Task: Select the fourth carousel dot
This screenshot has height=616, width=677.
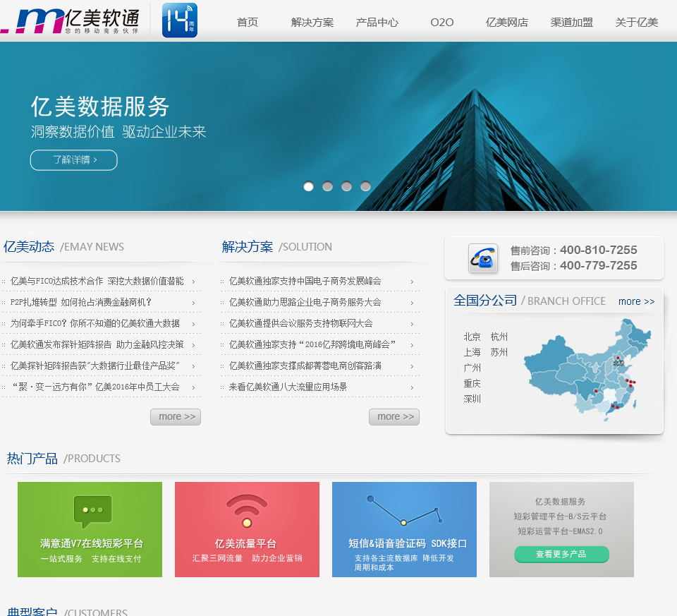Action: click(366, 186)
